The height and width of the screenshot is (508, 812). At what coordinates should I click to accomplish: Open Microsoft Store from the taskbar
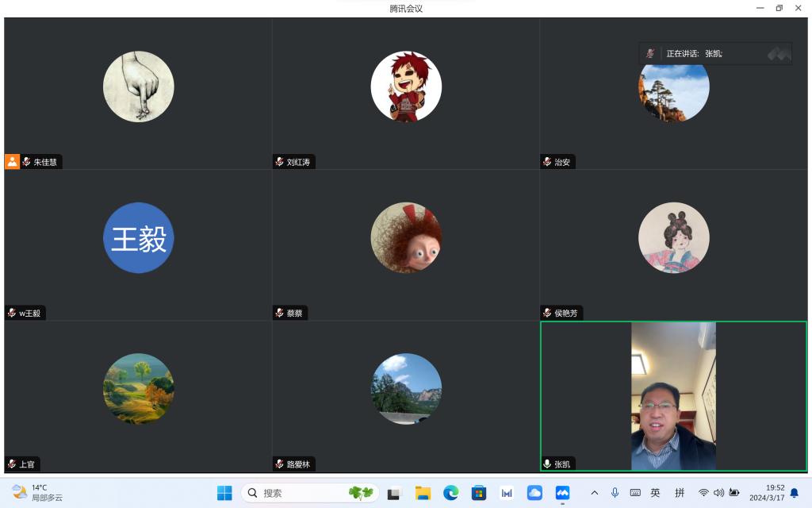(478, 493)
